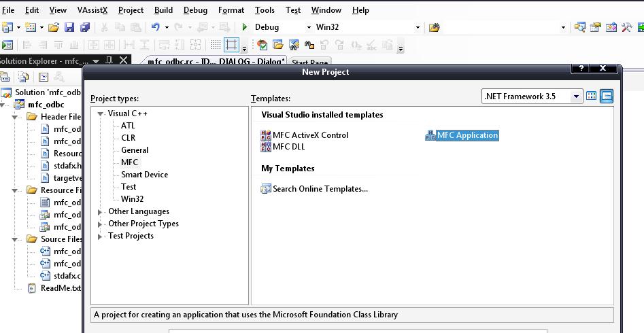Open the .NET Framework 3.5 dropdown
644x333 pixels.
576,97
